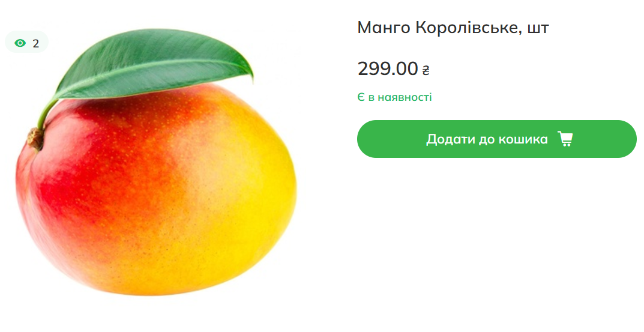This screenshot has height=332, width=644.
Task: Click the eye views icon
Action: (20, 43)
